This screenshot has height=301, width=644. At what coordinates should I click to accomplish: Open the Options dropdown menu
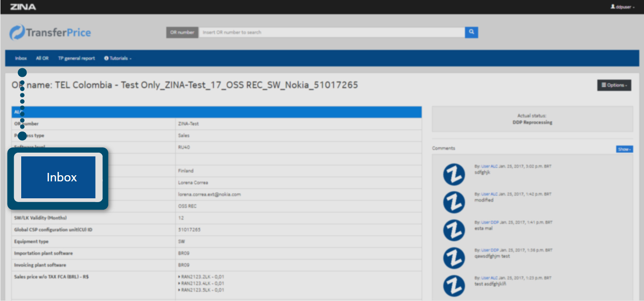614,85
